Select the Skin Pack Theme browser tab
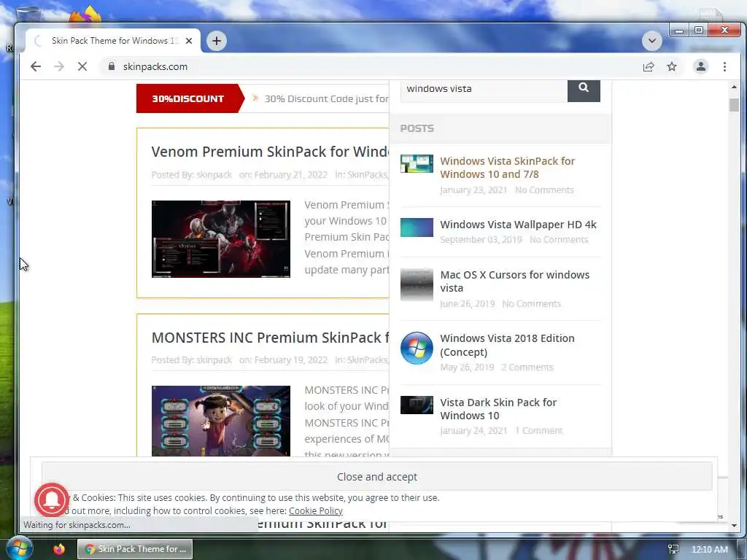 click(x=113, y=41)
